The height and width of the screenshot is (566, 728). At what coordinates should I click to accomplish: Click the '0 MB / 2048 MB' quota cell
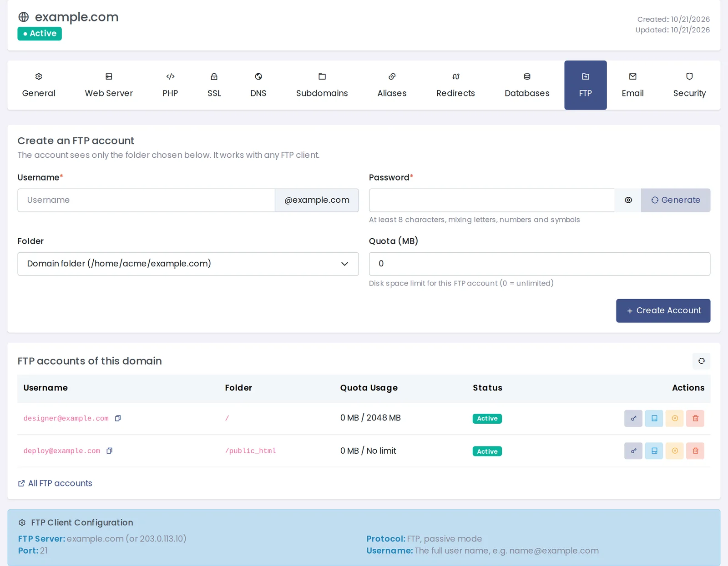pos(370,418)
